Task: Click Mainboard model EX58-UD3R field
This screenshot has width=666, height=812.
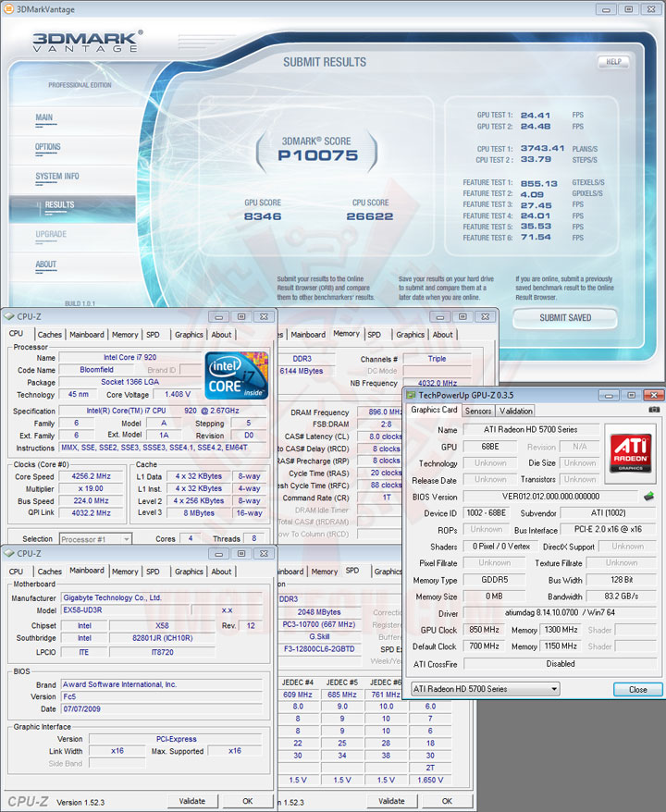Action: tap(124, 610)
